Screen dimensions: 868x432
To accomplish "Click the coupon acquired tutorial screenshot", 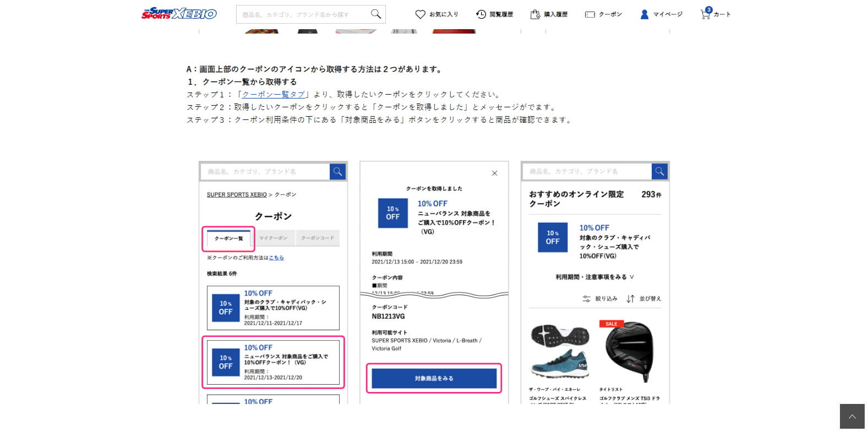I will [434, 282].
